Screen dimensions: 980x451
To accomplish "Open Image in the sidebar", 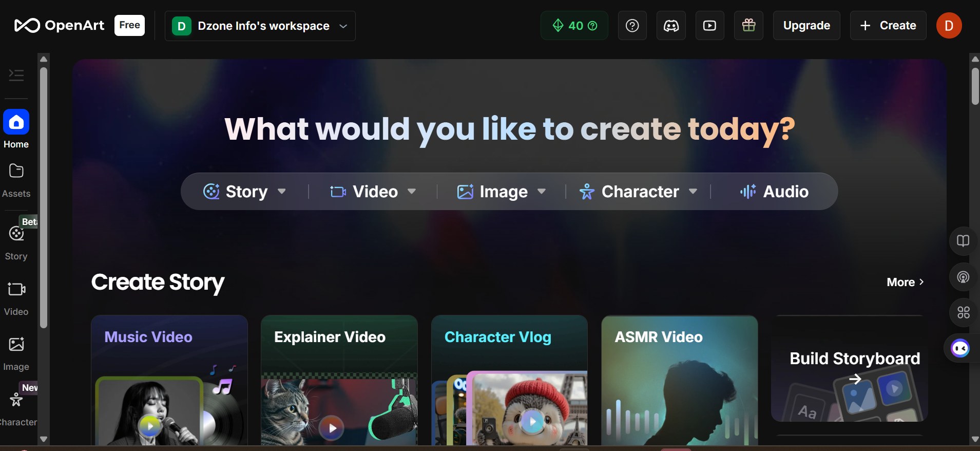I will pos(16,353).
